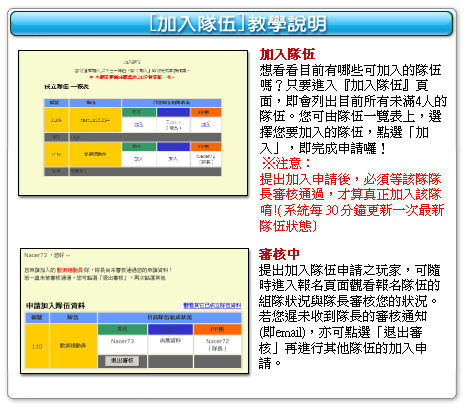Click the orange PP熊 column header

pyautogui.click(x=217, y=329)
